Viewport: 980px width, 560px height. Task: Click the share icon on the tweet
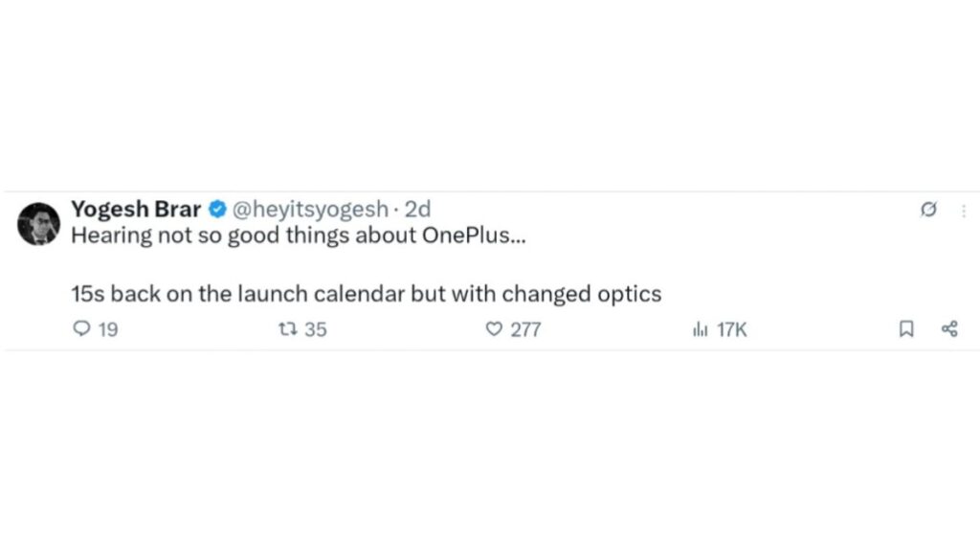pos(949,329)
